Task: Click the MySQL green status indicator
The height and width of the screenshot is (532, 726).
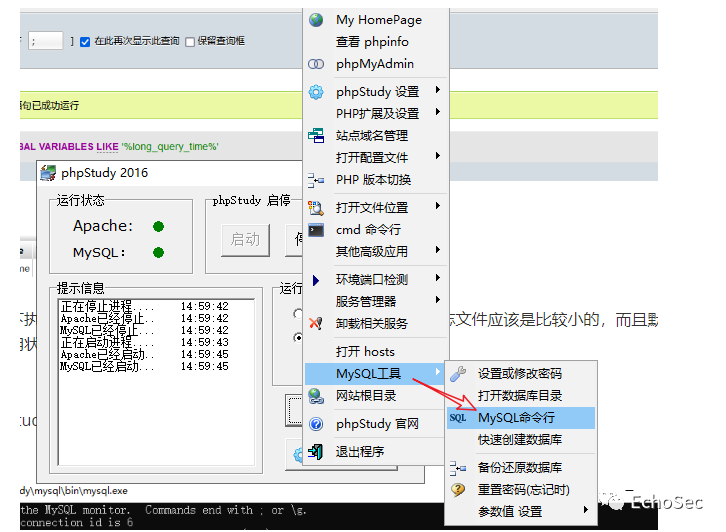Action: 158,253
